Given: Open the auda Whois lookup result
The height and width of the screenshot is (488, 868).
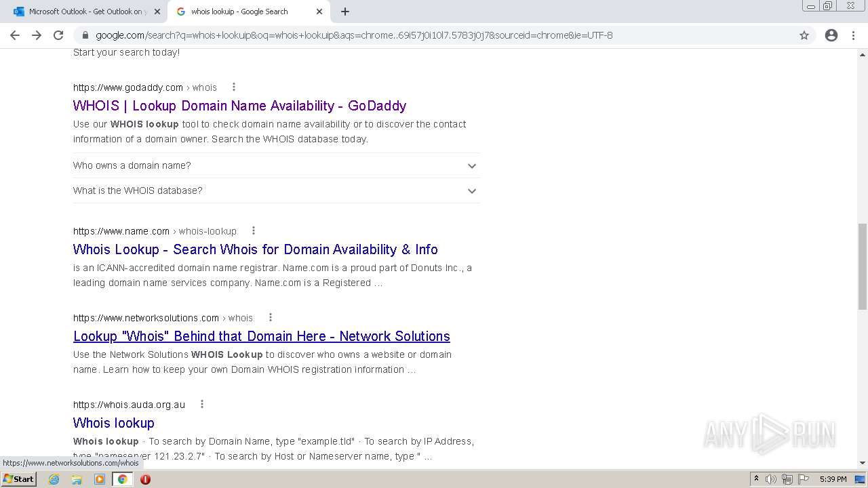Looking at the screenshot, I should click(114, 423).
